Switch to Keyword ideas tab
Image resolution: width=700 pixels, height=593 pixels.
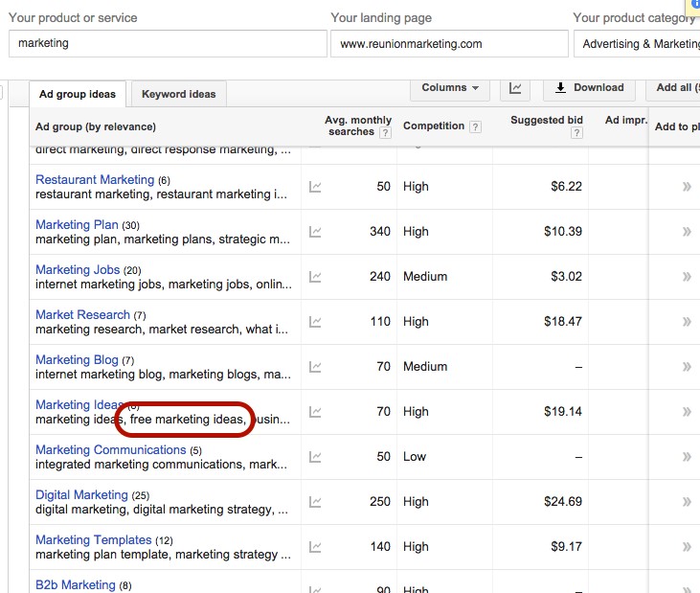pyautogui.click(x=178, y=94)
